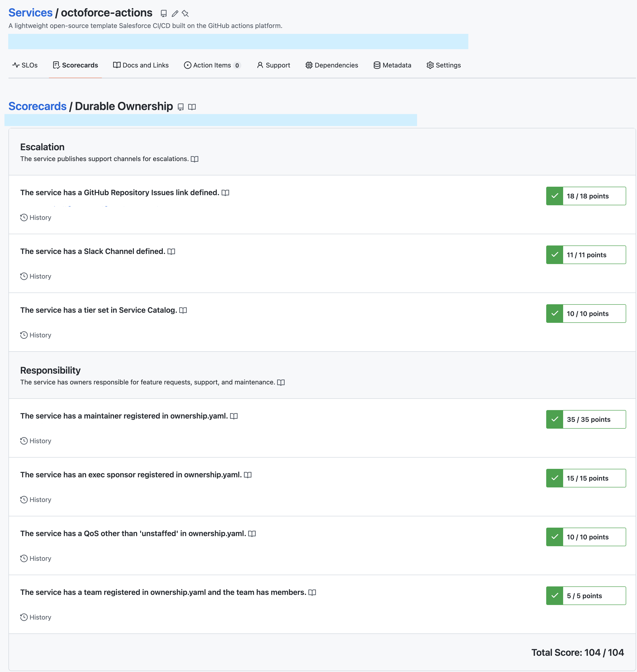The height and width of the screenshot is (672, 637).
Task: Click the green checkmark on the 35/35 badge
Action: (555, 419)
